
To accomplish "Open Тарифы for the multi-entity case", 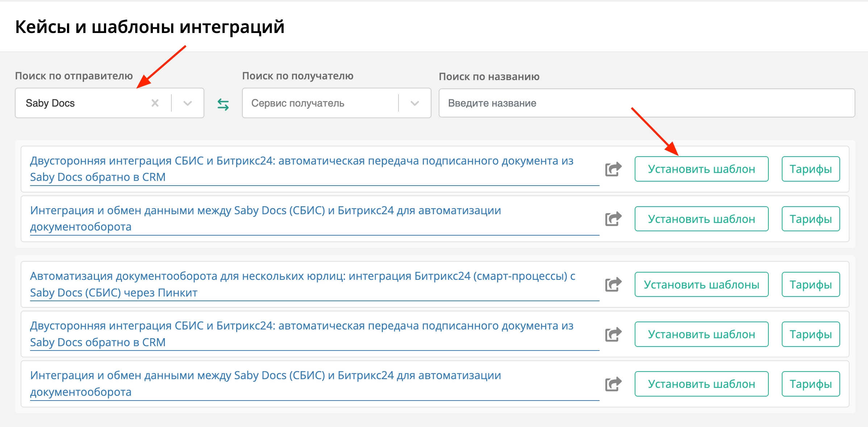I will (x=810, y=285).
